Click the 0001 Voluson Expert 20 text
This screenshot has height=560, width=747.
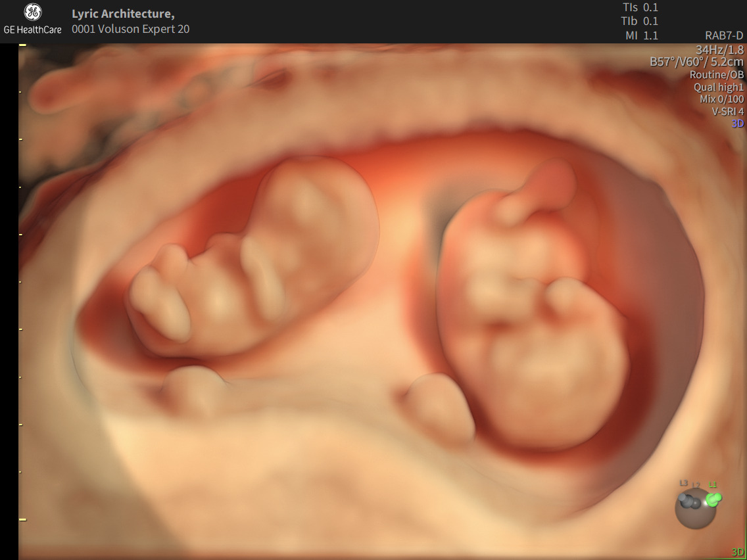[130, 29]
